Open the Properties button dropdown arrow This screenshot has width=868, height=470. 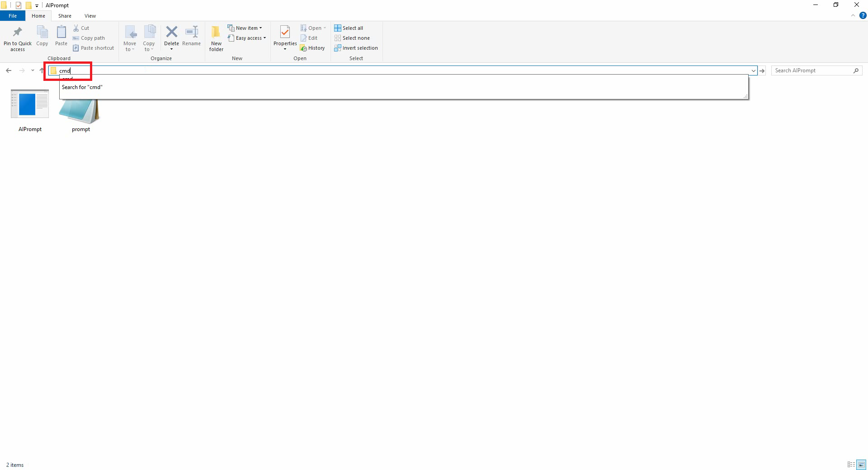click(285, 49)
